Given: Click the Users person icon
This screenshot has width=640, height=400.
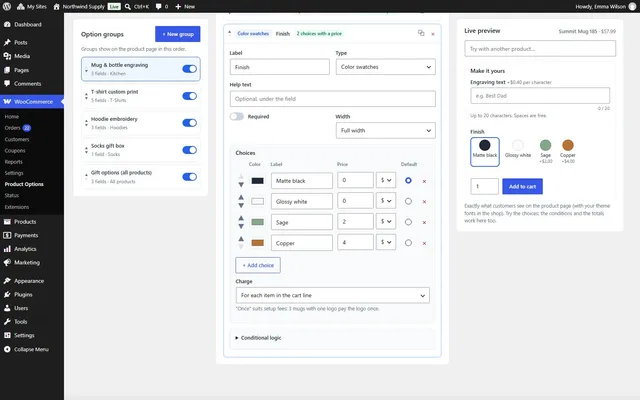Looking at the screenshot, I should pos(7,308).
